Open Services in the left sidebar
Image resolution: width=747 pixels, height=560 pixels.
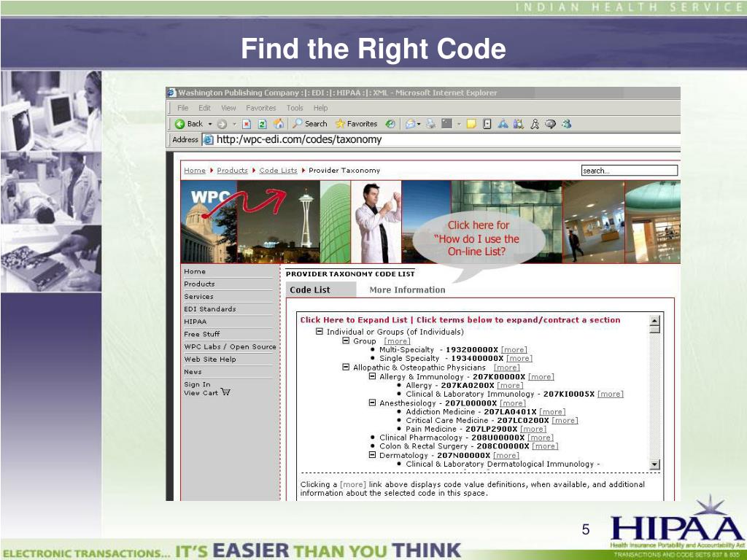pyautogui.click(x=198, y=296)
